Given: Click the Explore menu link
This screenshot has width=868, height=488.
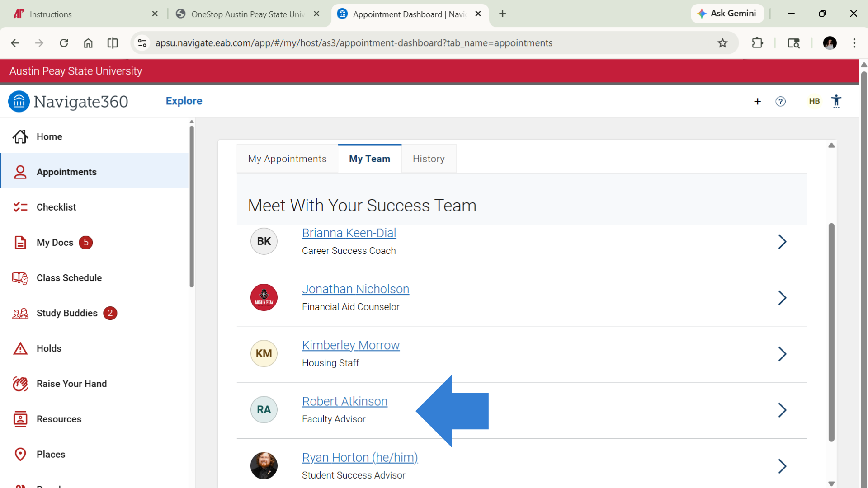Looking at the screenshot, I should [184, 101].
